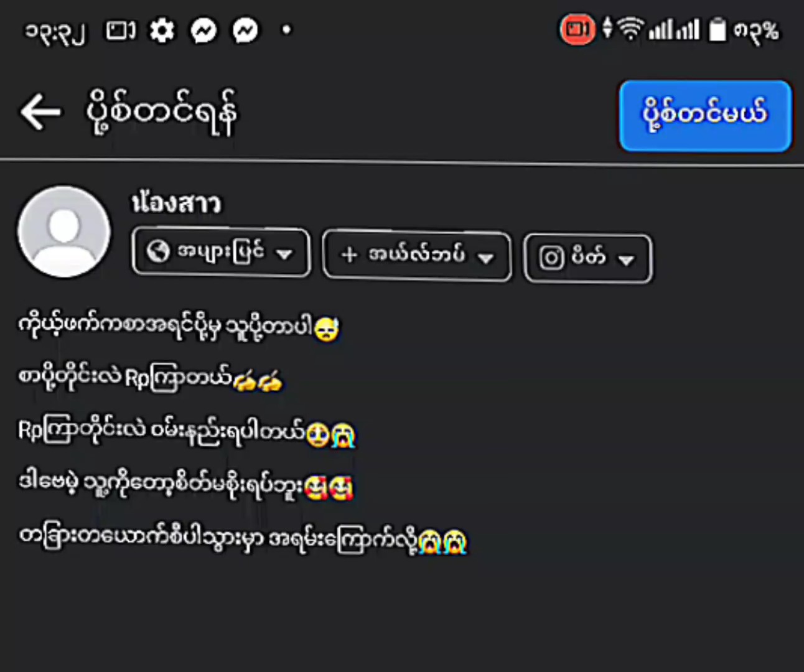Image resolution: width=804 pixels, height=672 pixels.
Task: Open the profile picture avatar
Action: point(64,231)
